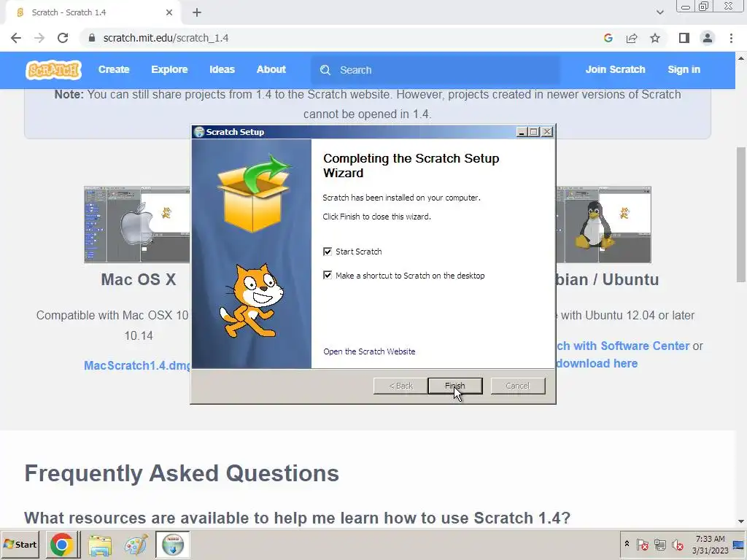Screen dimensions: 747x560
Task: Minimize the Scratch Setup dialog
Action: coord(522,132)
